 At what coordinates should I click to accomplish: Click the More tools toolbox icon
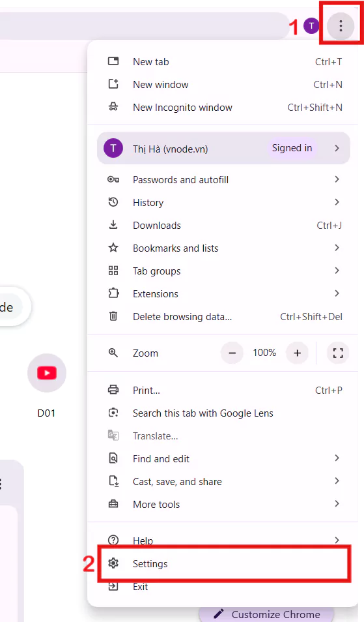click(113, 504)
